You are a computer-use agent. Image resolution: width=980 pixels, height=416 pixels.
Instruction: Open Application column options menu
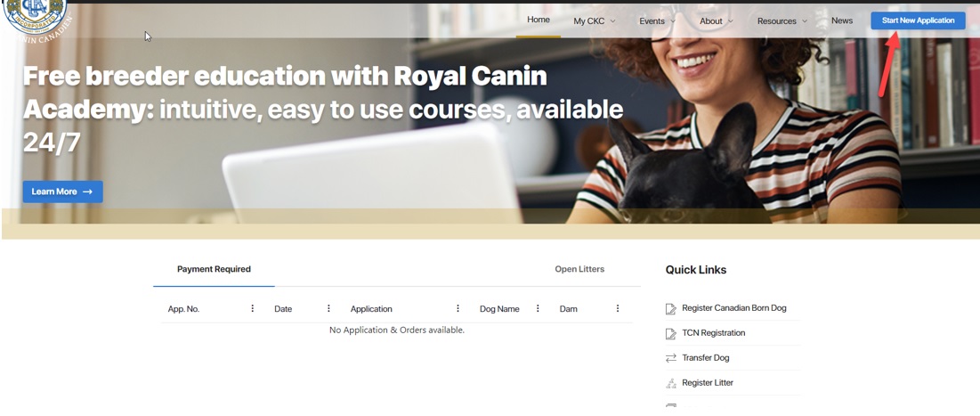tap(458, 308)
